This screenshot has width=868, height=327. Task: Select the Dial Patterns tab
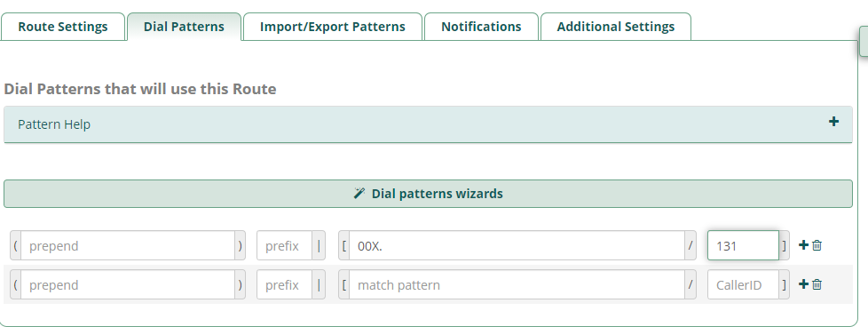click(x=184, y=27)
